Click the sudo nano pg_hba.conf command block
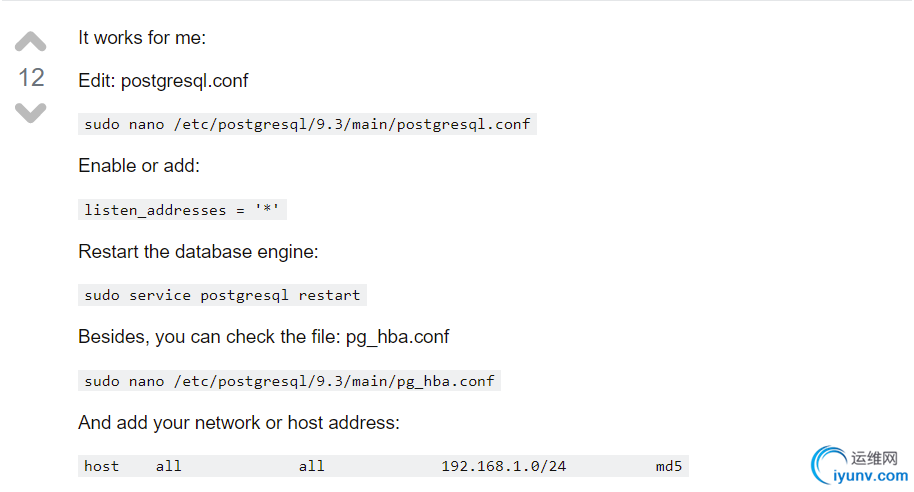 (x=289, y=381)
